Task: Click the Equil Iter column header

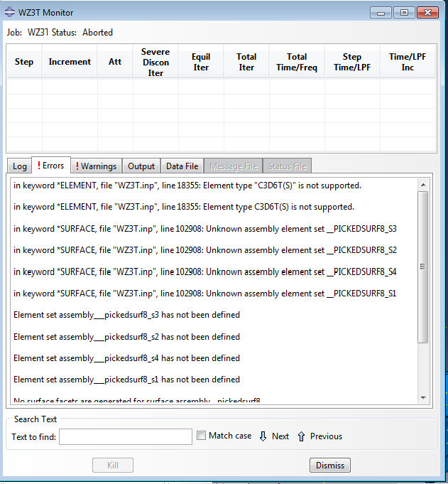Action: coord(201,62)
